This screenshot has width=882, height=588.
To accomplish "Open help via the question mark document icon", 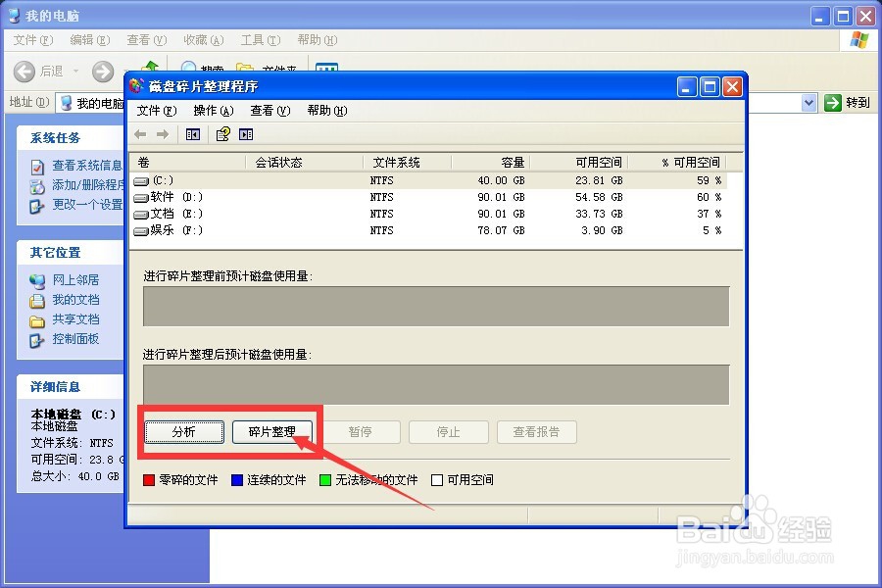I will point(220,134).
